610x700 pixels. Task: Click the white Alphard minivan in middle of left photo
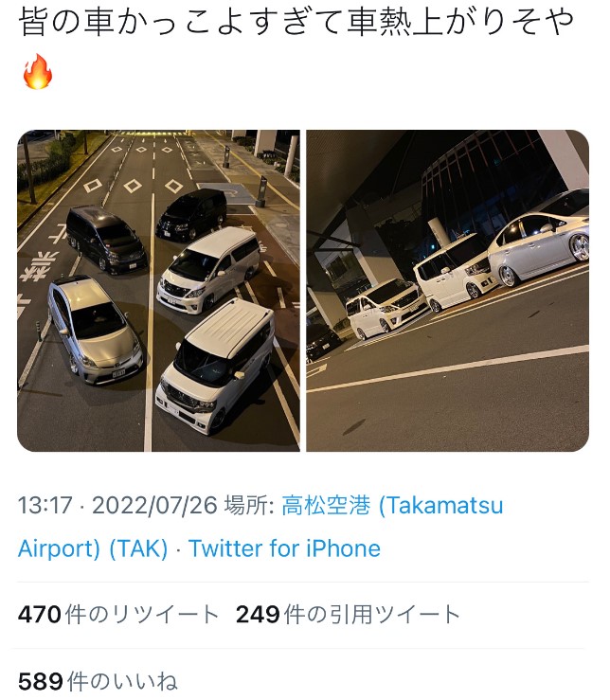click(x=208, y=269)
